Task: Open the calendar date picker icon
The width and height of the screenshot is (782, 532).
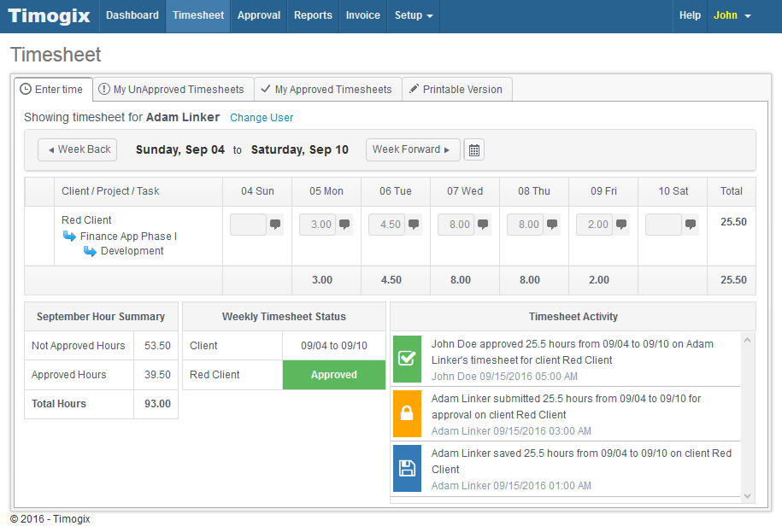Action: (x=474, y=149)
